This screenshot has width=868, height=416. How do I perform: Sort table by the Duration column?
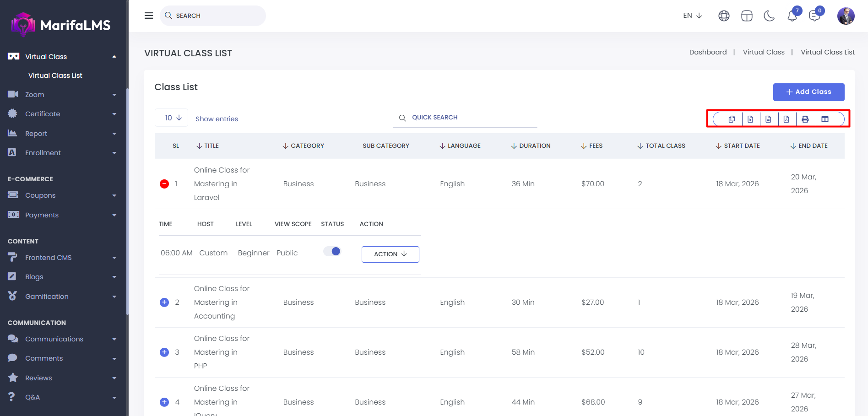click(x=531, y=146)
